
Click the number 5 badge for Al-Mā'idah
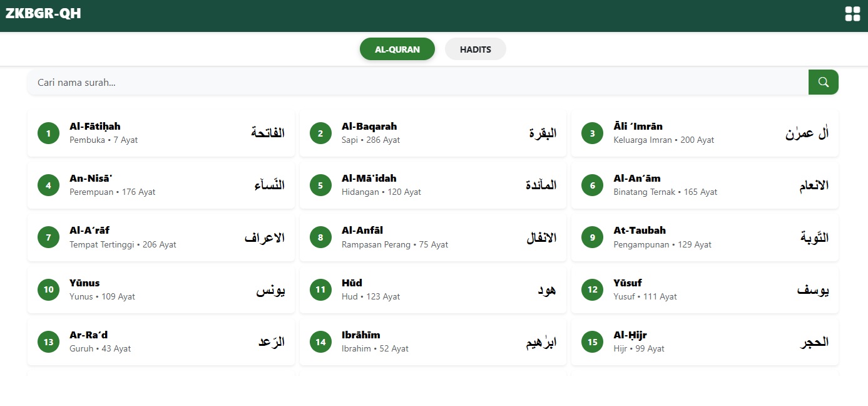coord(320,185)
